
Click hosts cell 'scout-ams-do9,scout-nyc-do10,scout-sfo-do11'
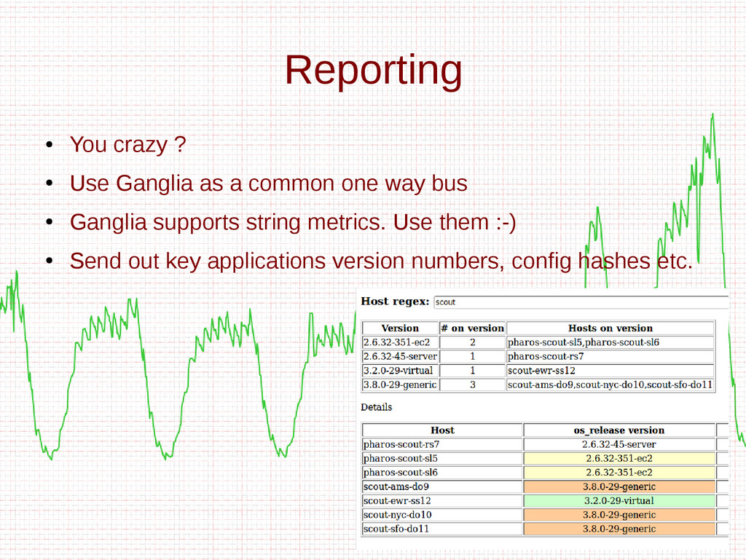coord(610,384)
